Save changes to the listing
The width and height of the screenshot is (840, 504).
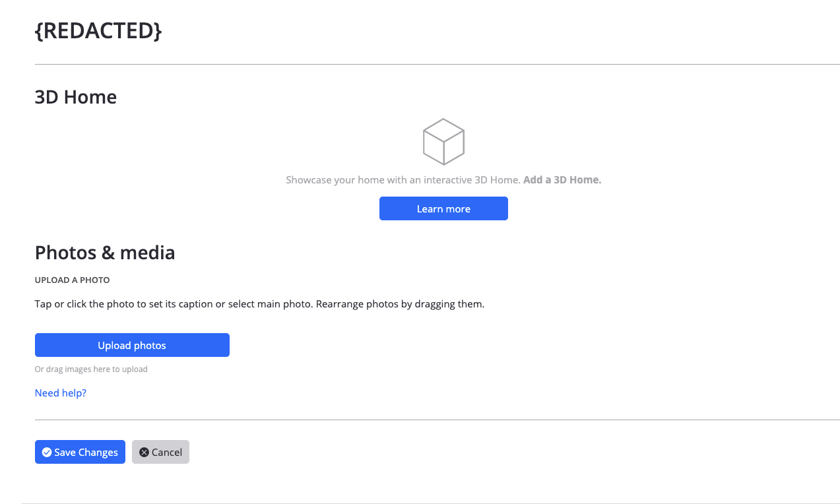[x=80, y=452]
